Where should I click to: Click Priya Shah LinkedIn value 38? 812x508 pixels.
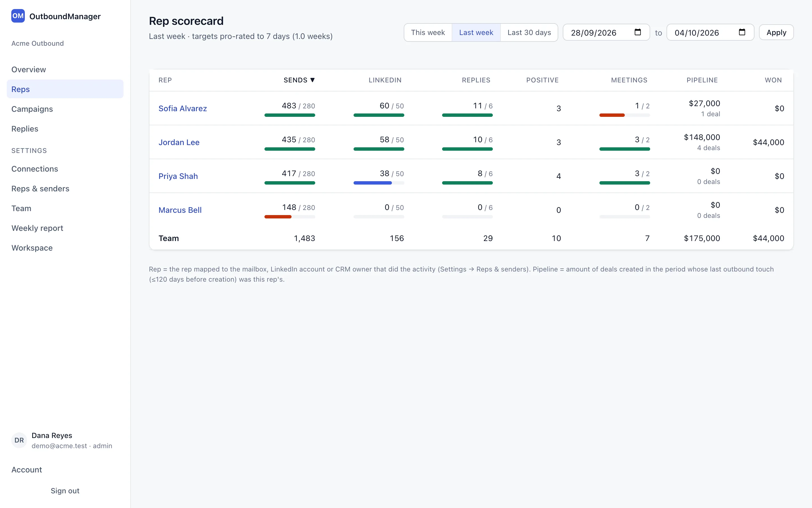(x=384, y=173)
